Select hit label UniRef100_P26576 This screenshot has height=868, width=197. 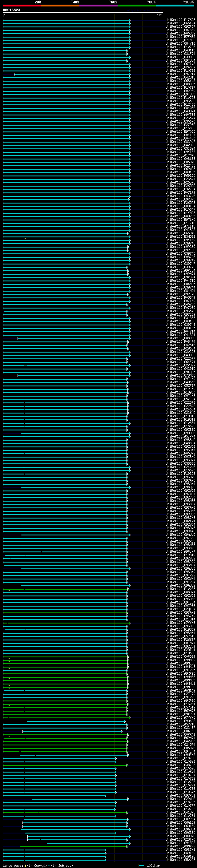point(180,182)
